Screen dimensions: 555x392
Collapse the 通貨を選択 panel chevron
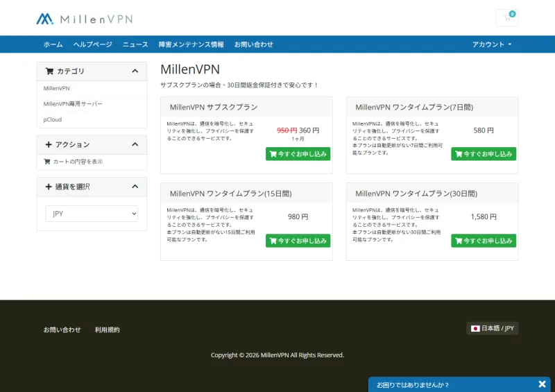tap(135, 187)
